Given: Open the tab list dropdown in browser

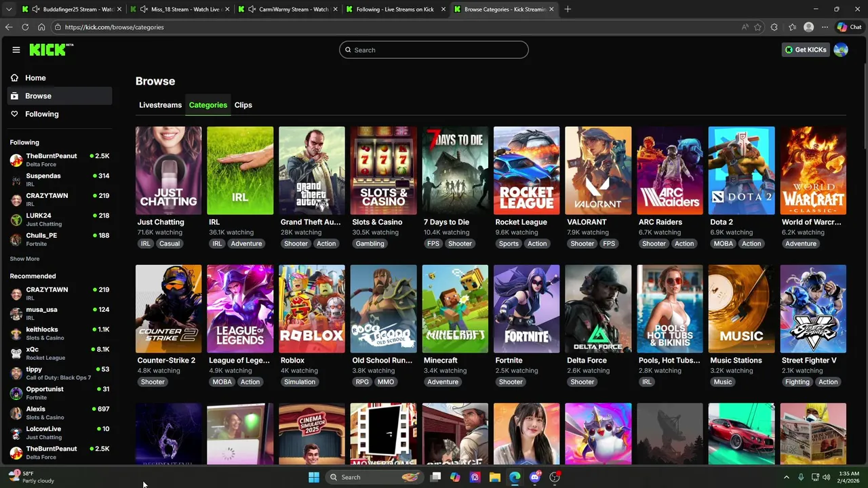Looking at the screenshot, I should point(9,9).
